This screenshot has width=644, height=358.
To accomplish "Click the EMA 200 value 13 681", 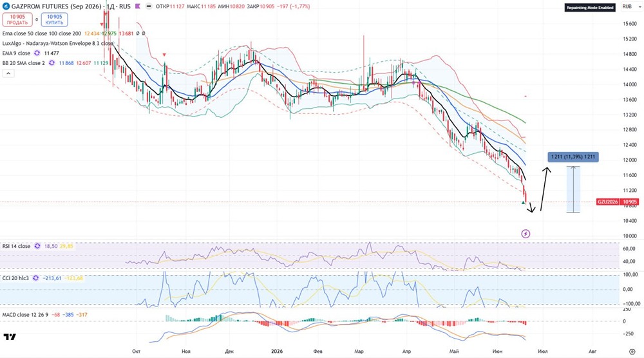I will pos(126,33).
